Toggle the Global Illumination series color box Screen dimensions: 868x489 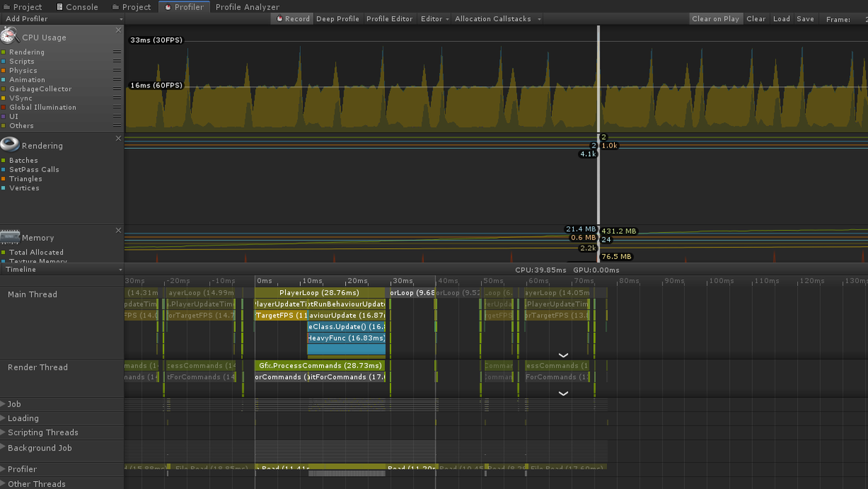tap(4, 107)
